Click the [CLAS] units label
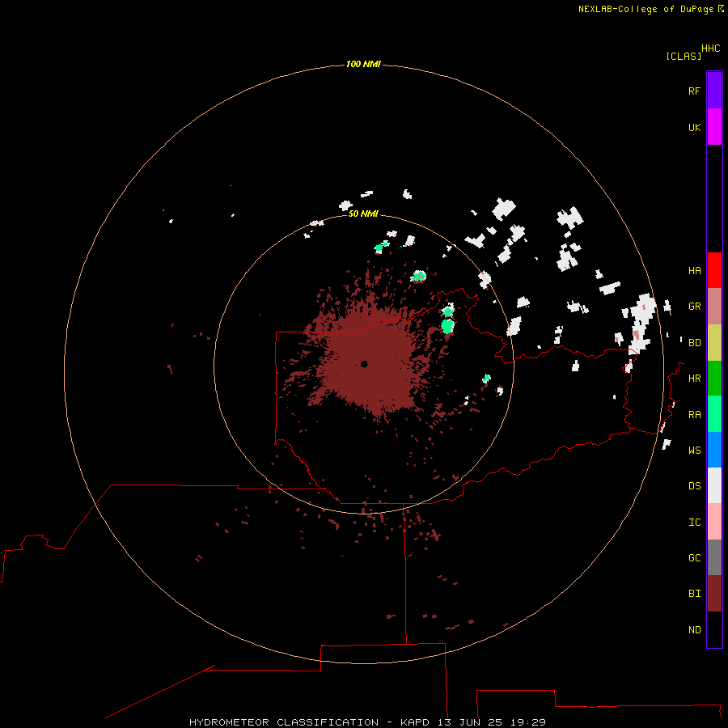This screenshot has height=728, width=728. pos(684,56)
